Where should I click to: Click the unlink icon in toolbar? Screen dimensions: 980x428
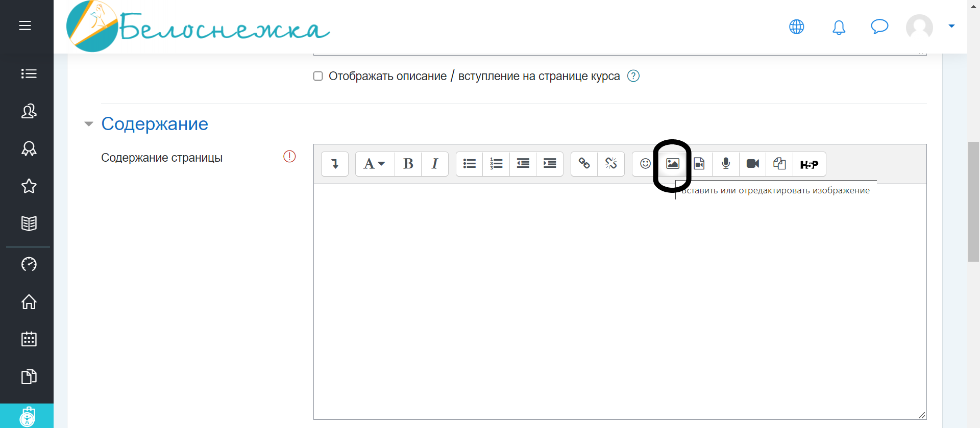611,164
